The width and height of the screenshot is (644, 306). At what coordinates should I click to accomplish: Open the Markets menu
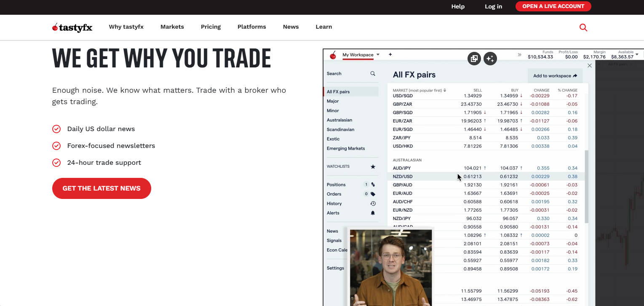point(172,27)
